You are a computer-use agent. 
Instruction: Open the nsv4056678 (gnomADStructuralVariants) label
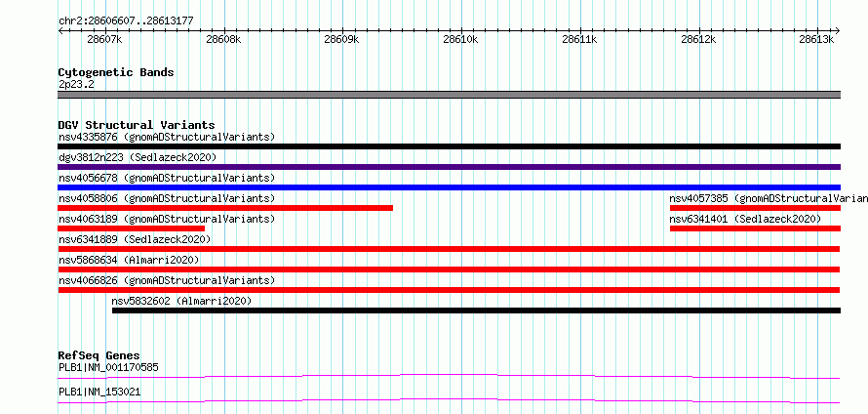point(167,178)
